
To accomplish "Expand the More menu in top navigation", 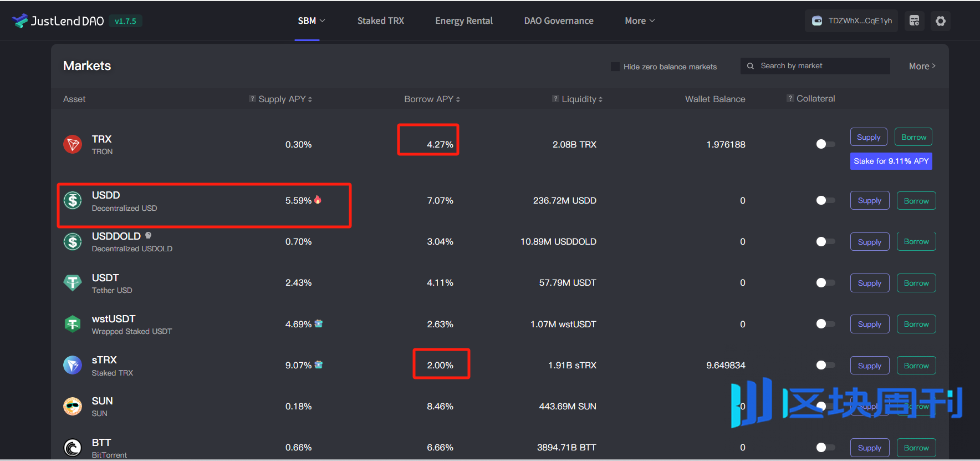I will (640, 21).
